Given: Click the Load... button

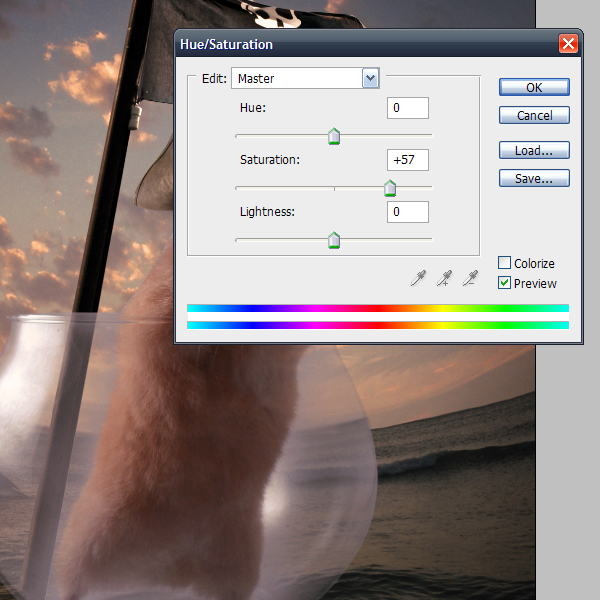Looking at the screenshot, I should pos(534,150).
